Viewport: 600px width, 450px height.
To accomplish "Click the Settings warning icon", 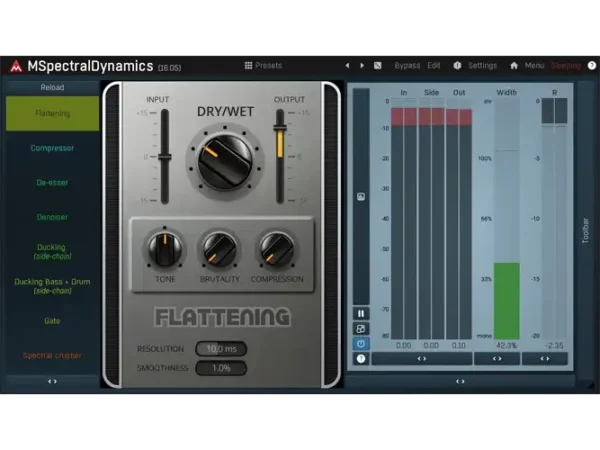I will tap(457, 65).
